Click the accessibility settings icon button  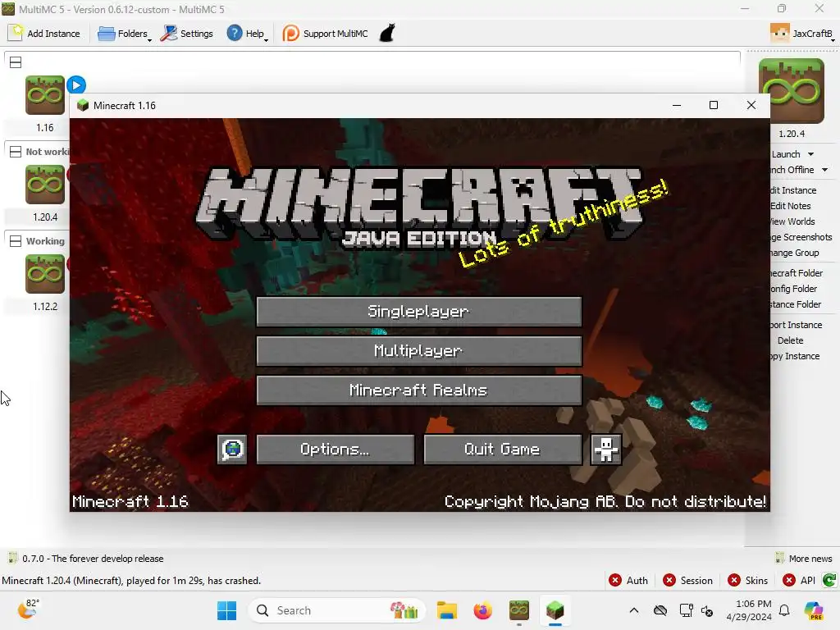point(606,449)
